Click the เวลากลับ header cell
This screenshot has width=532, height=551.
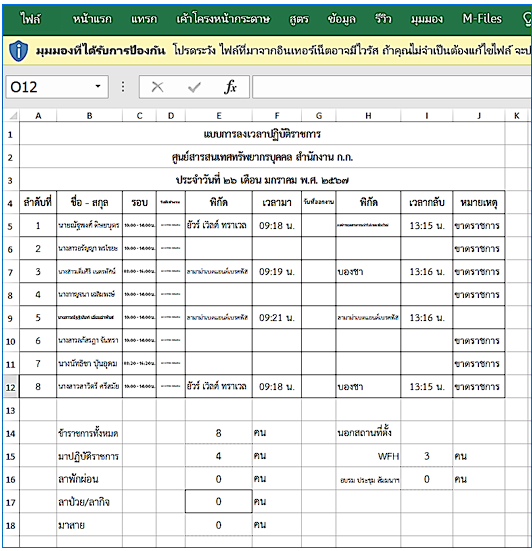tap(427, 202)
